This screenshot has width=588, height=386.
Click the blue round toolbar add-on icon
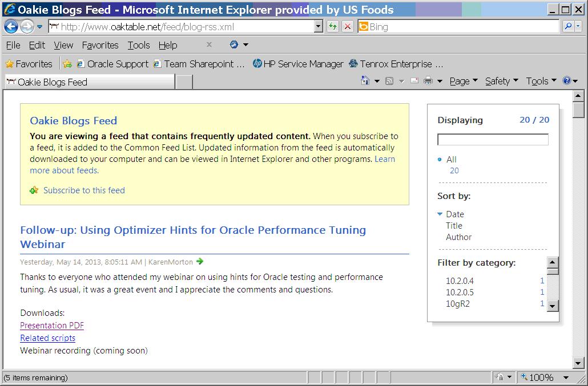coord(233,44)
